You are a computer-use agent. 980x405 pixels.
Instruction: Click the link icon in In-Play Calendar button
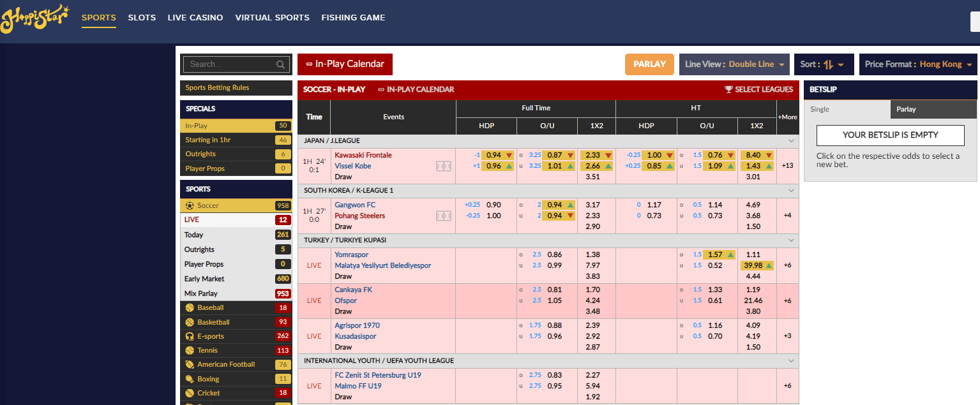click(x=309, y=64)
